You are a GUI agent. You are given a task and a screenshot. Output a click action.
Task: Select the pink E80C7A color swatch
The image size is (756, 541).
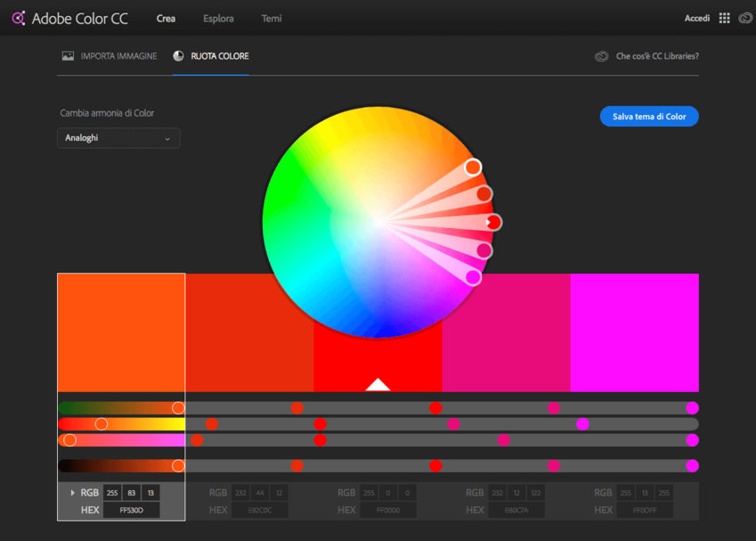pos(507,332)
